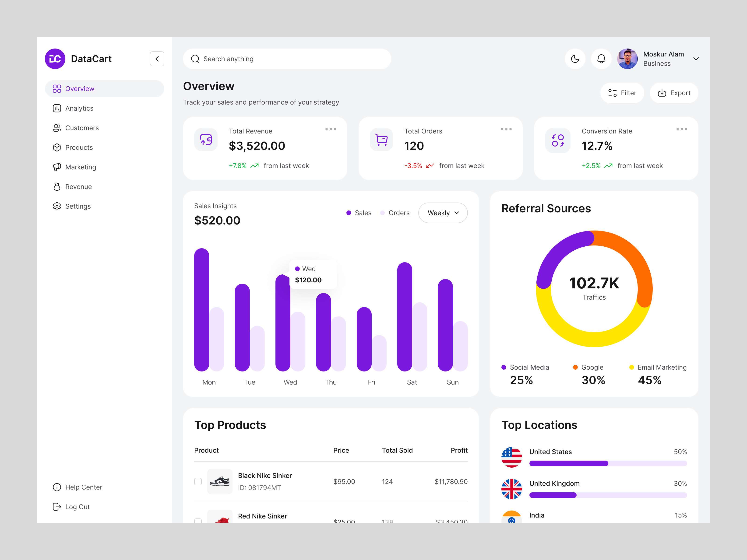Click the Marketing megaphone icon
Image resolution: width=747 pixels, height=560 pixels.
pyautogui.click(x=57, y=167)
